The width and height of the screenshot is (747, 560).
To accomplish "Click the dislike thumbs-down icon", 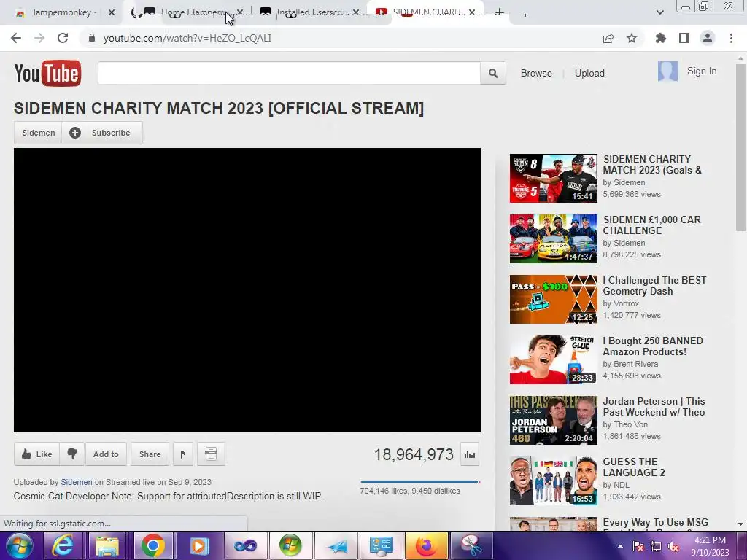I will pyautogui.click(x=72, y=454).
